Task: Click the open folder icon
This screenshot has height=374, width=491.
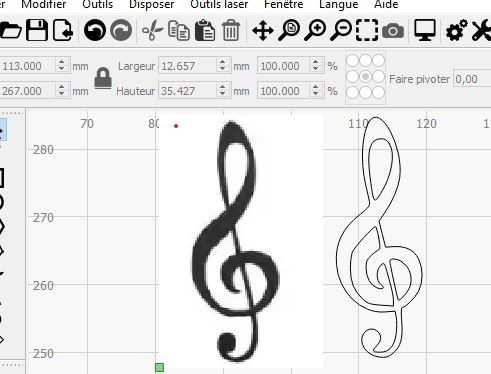Action: (x=10, y=31)
